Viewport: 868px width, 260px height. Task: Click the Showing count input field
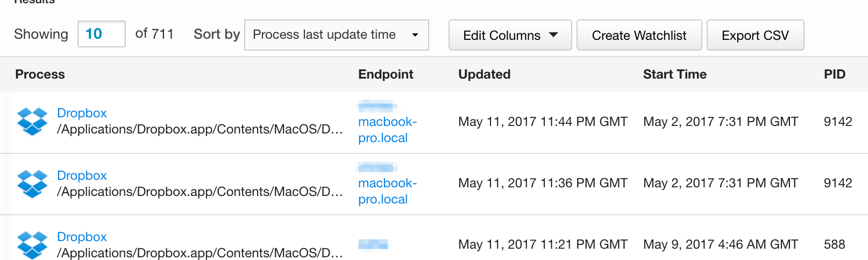pyautogui.click(x=101, y=34)
